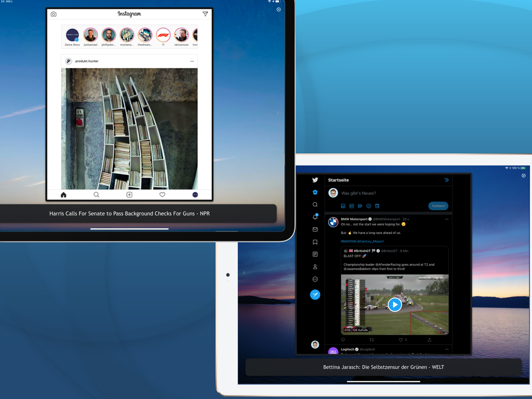View the montana... Instagram story
Viewport: 532px width, 399px height.
tap(127, 35)
